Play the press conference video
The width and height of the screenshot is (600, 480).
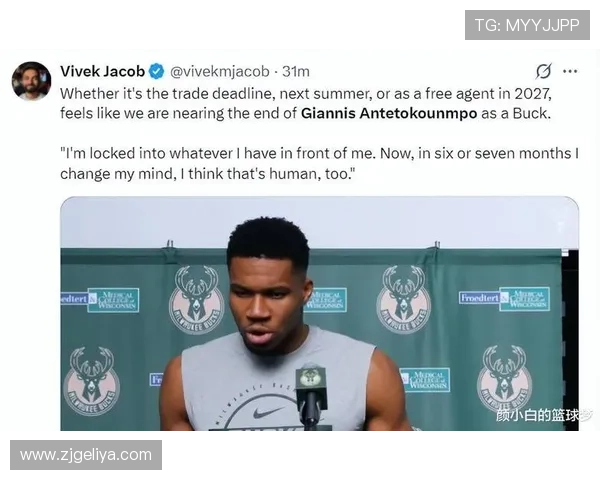[319, 313]
